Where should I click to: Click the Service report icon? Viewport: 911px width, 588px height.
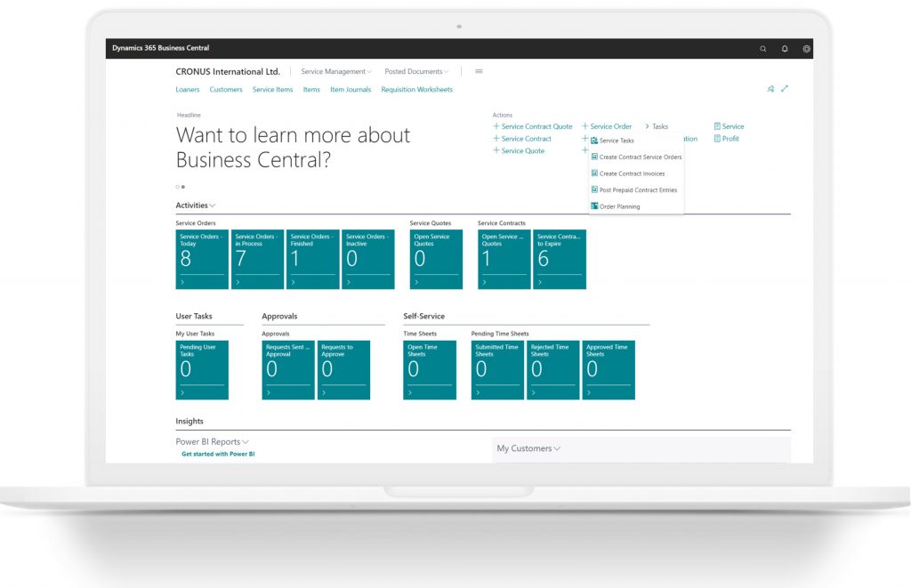tap(717, 126)
